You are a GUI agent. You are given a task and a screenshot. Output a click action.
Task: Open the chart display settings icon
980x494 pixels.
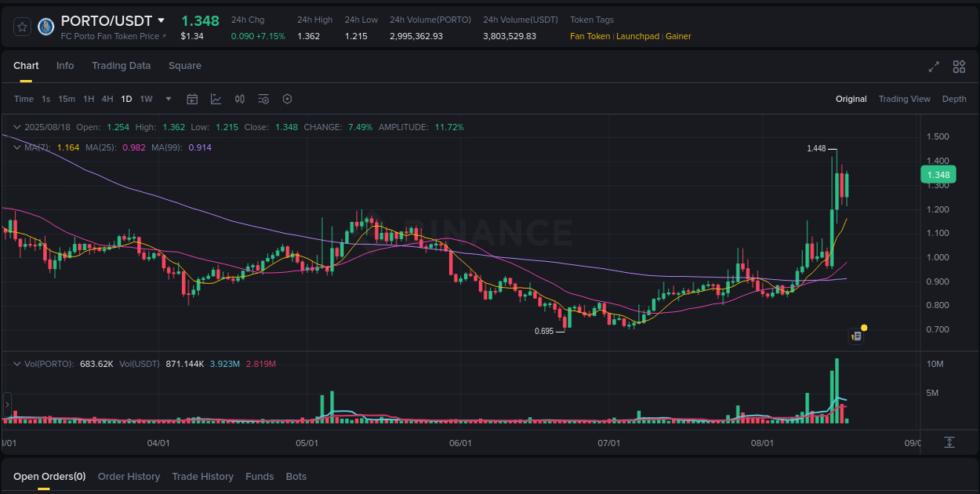click(287, 99)
